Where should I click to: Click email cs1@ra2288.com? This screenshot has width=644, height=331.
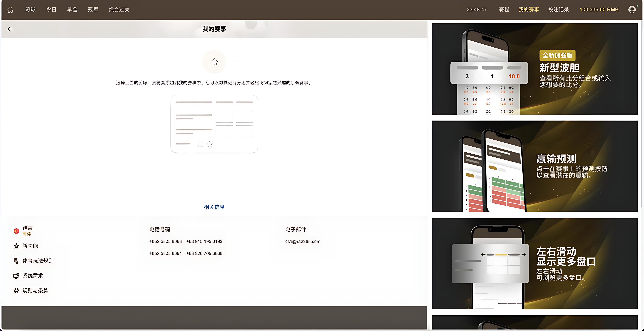click(x=303, y=241)
